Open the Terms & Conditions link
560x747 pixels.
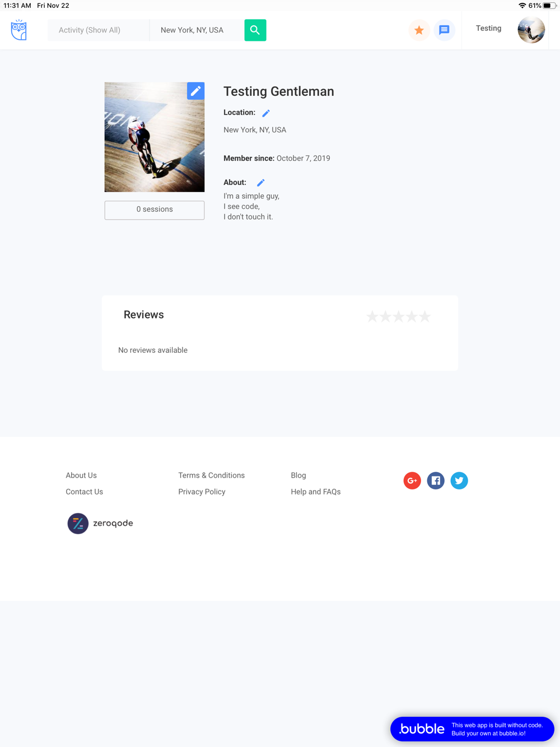(212, 475)
